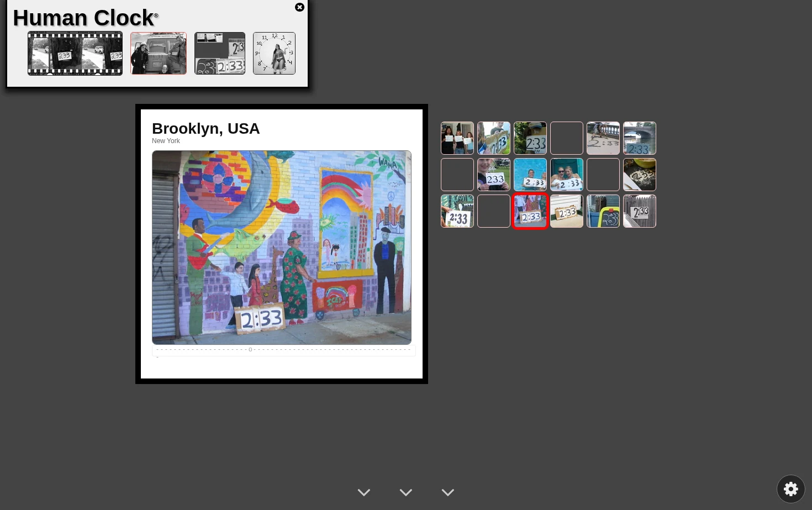Open thumbnail of lone swimmer holding 2:33
Viewport: 812px width, 510px height.
coord(530,175)
